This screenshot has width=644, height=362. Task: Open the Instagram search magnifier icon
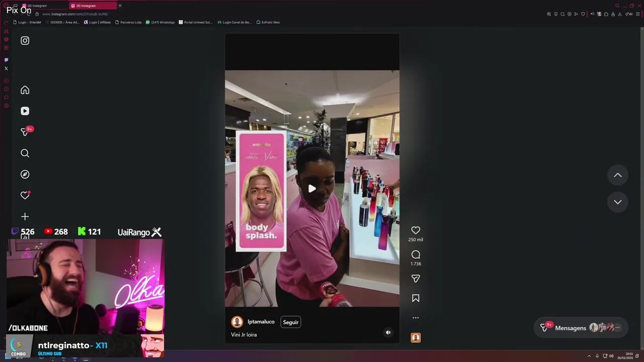coord(25,153)
